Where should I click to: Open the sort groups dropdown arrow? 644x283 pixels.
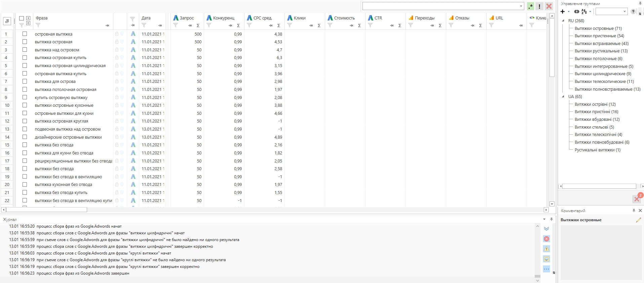[x=590, y=12]
